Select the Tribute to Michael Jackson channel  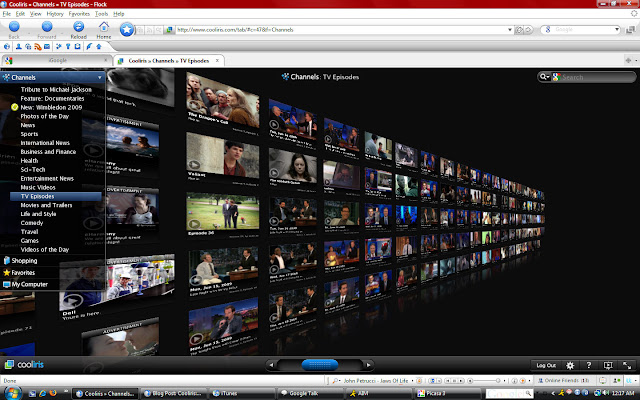click(56, 89)
